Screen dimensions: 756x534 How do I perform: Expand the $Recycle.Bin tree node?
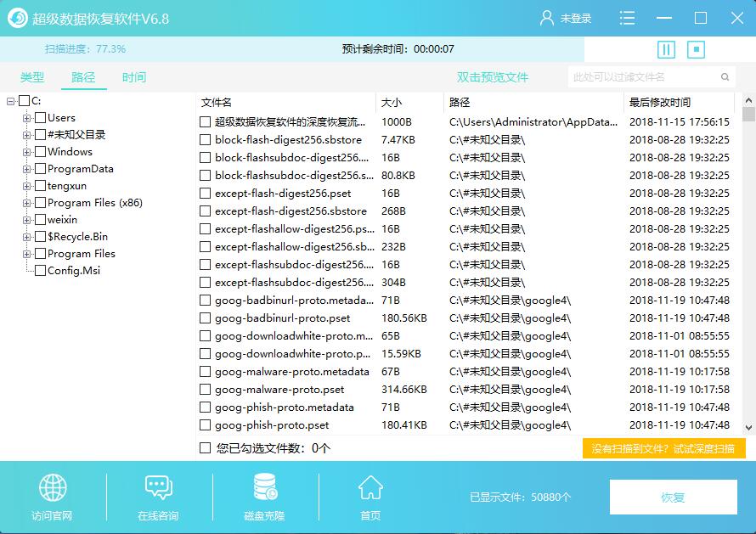click(x=27, y=237)
